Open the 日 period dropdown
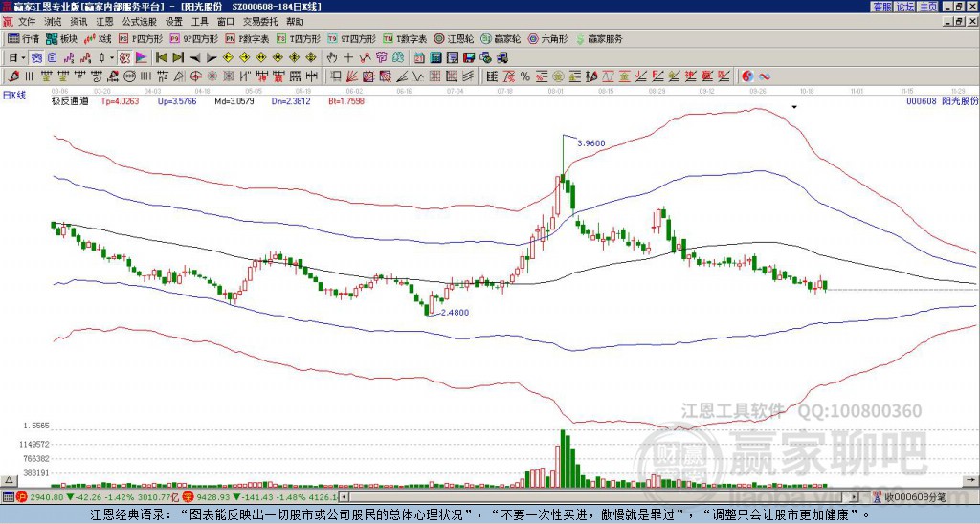980x524 pixels. tap(17, 58)
